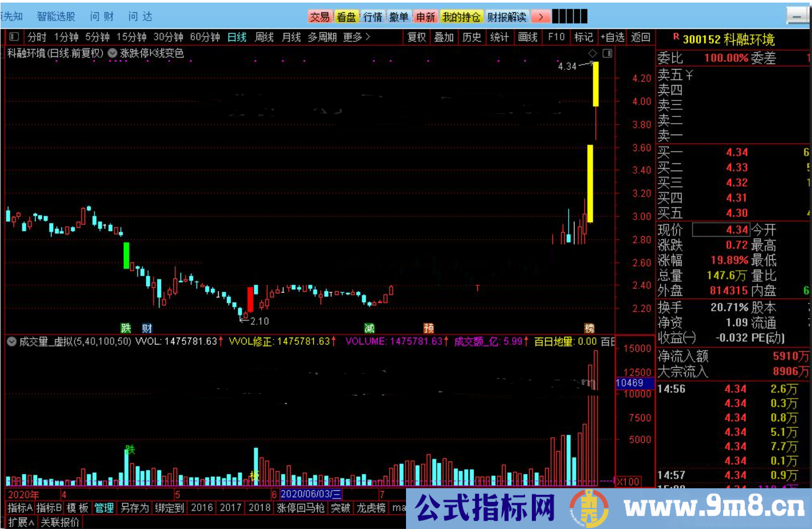Open the 关联报价 tab
Screen dimensions: 812x529
point(60,522)
